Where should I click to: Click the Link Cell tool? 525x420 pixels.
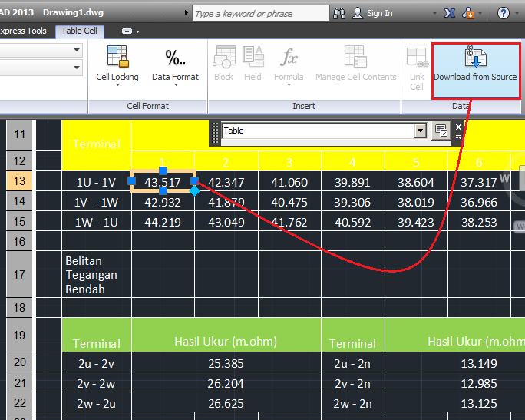pos(417,68)
